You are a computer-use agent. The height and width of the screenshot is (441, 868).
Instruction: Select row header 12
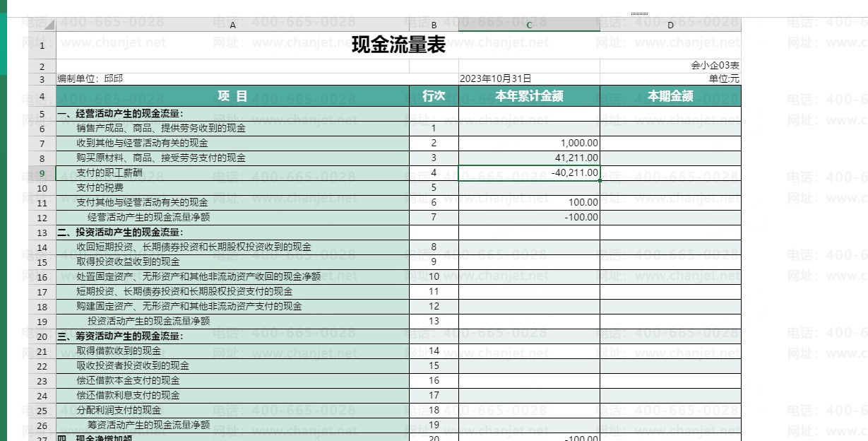42,217
